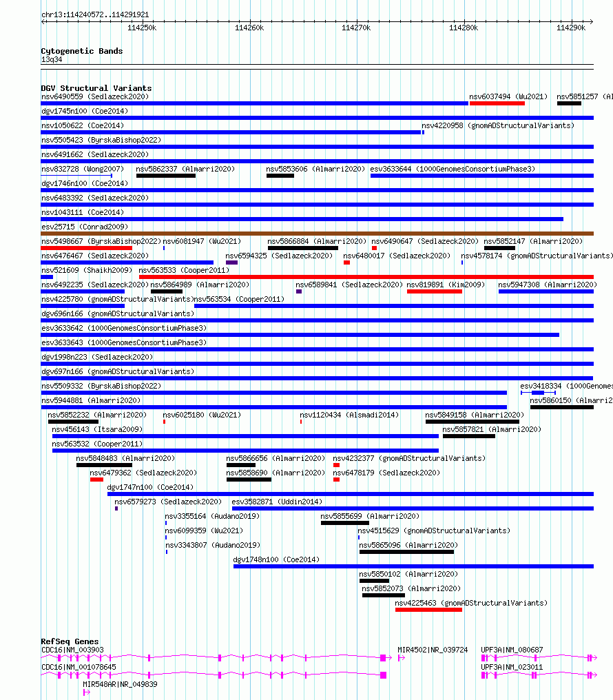This screenshot has width=613, height=700.
Task: Open nsv563534 (Cooper2011) label
Action: tap(239, 299)
